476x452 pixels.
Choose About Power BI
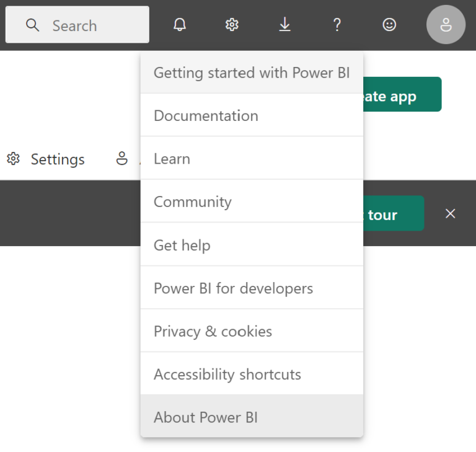coord(252,417)
